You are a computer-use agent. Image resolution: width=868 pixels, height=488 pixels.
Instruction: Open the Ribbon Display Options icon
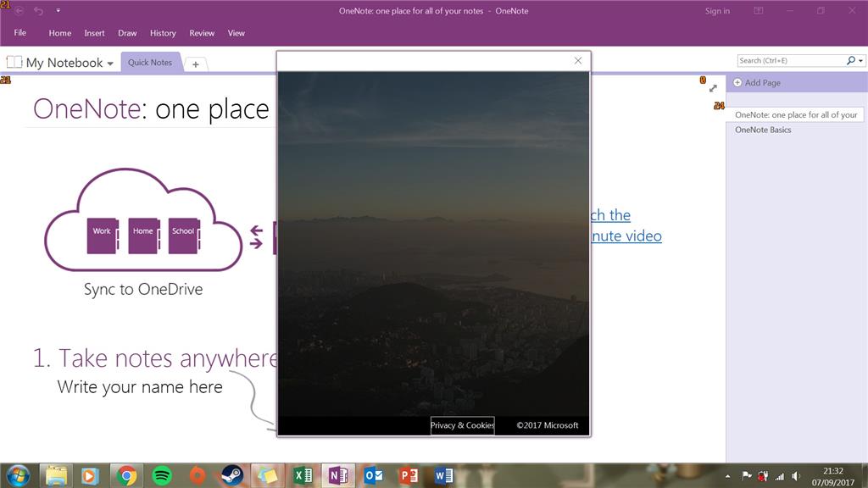pyautogui.click(x=759, y=10)
